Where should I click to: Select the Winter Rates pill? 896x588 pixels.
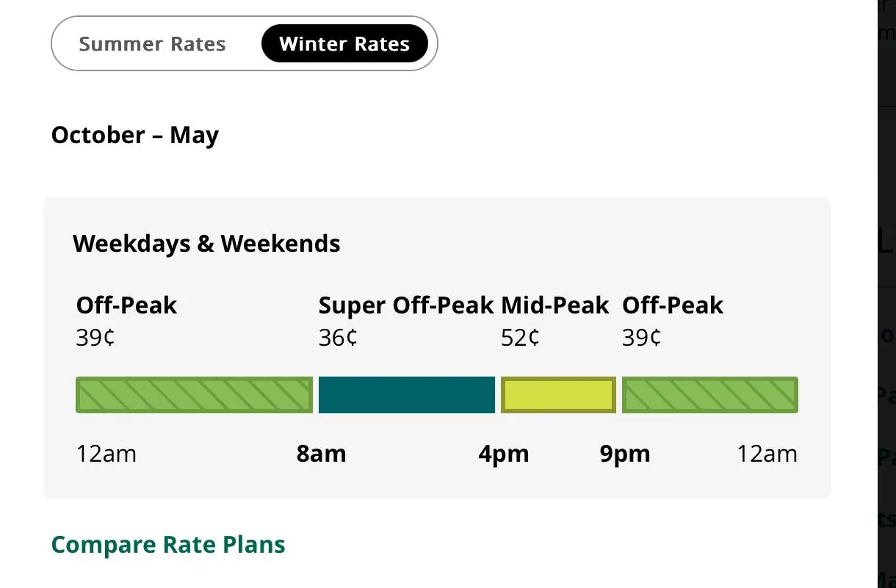click(x=344, y=44)
